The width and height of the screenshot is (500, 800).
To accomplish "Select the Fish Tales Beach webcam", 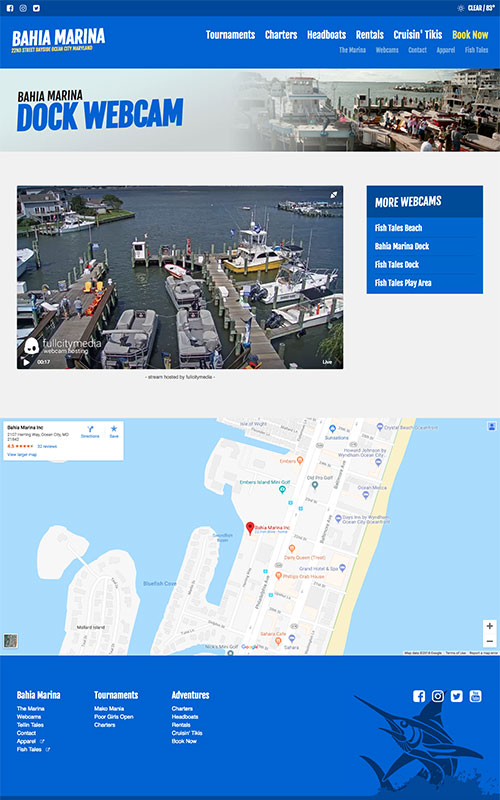I will coord(398,228).
